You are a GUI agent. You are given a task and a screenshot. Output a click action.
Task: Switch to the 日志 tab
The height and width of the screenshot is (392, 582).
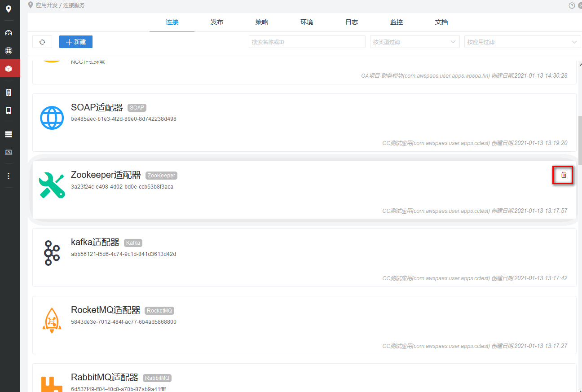[x=352, y=22]
